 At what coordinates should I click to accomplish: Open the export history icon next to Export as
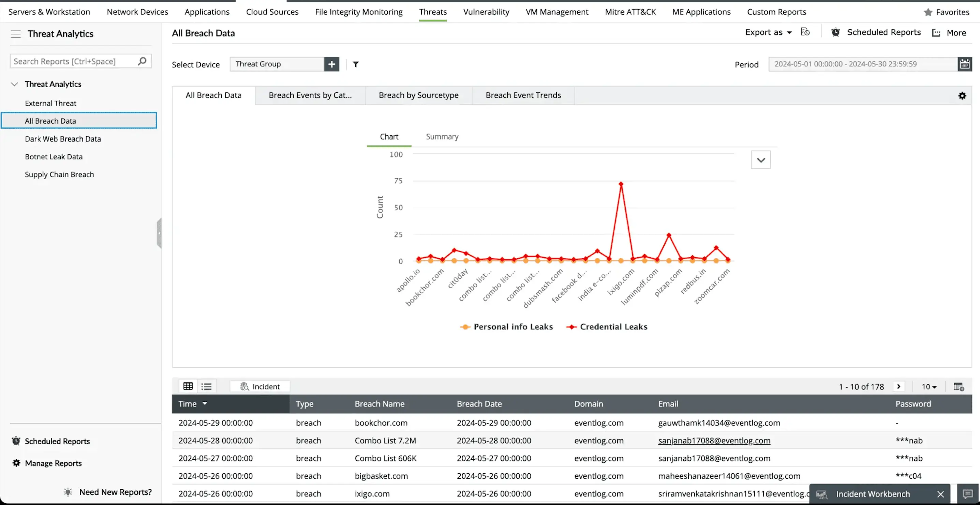[805, 32]
